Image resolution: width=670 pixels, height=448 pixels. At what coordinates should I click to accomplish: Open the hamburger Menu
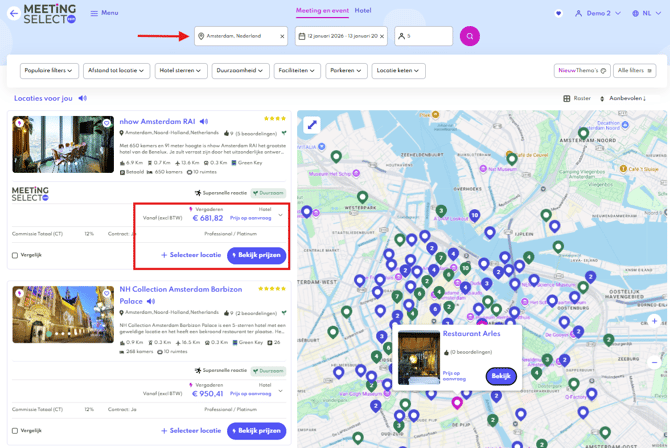click(104, 13)
